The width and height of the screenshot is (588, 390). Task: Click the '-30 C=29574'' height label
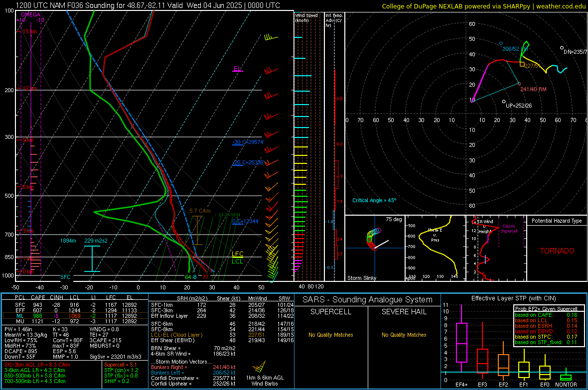coord(248,142)
